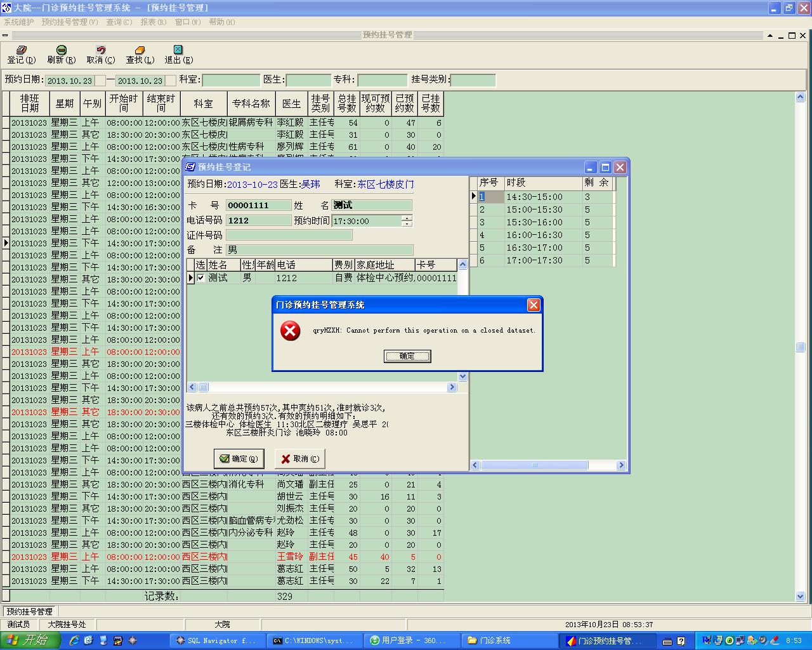The image size is (812, 650).
Task: Click the 专科 specialty filter field
Action: pyautogui.click(x=382, y=80)
